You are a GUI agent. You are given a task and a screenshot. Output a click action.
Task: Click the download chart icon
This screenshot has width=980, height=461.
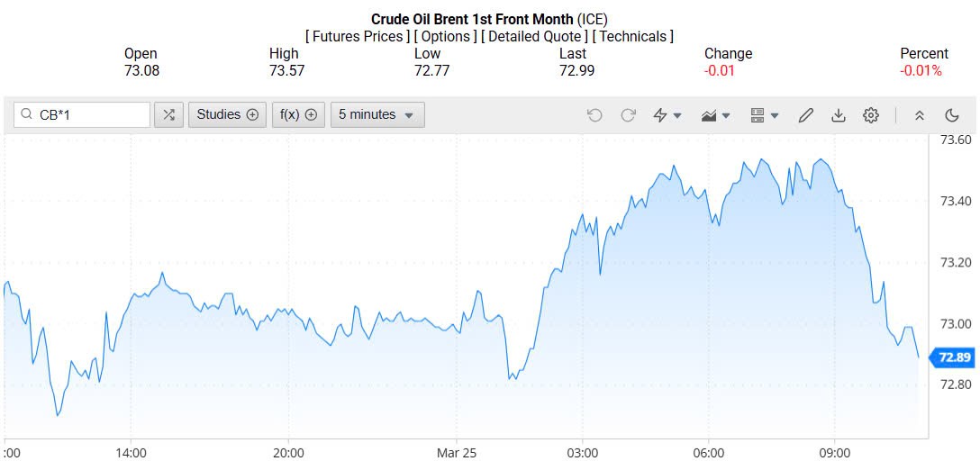pyautogui.click(x=839, y=115)
